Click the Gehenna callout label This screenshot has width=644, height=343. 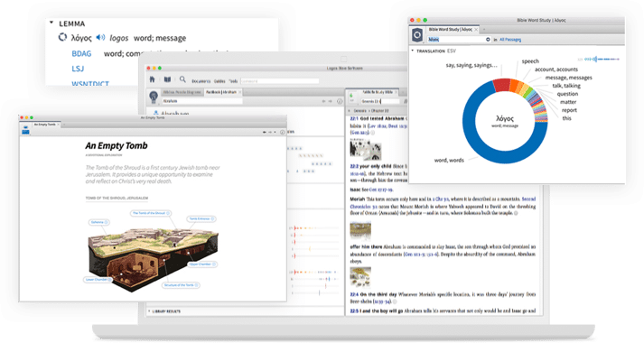99,222
